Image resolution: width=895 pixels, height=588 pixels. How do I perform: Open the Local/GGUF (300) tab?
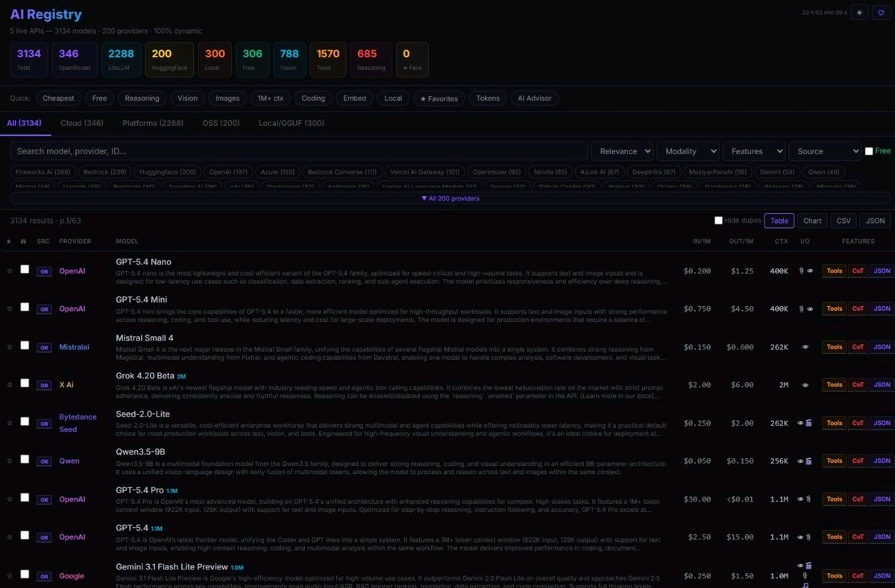(x=292, y=123)
